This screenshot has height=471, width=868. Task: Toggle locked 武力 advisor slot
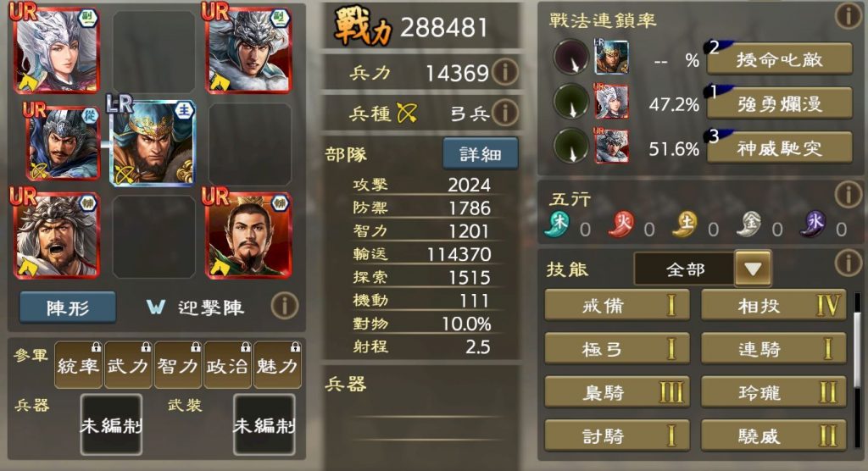point(128,365)
